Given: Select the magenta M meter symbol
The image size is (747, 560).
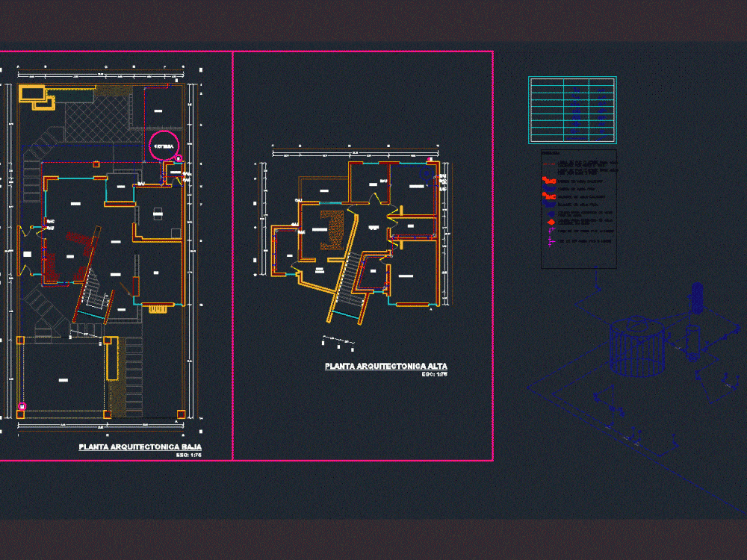Looking at the screenshot, I should coord(22,406).
